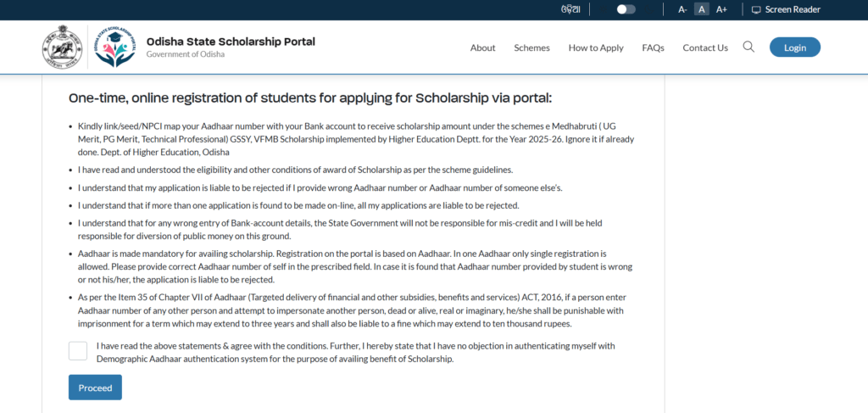This screenshot has width=868, height=413.
Task: Open the Screen Reader link text
Action: coord(793,9)
